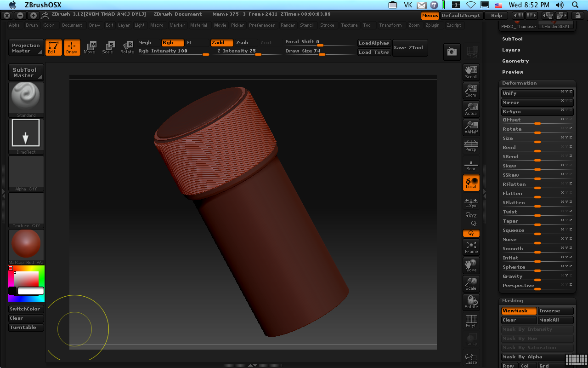
Task: Click the PolyF wireframe icon
Action: pyautogui.click(x=471, y=321)
